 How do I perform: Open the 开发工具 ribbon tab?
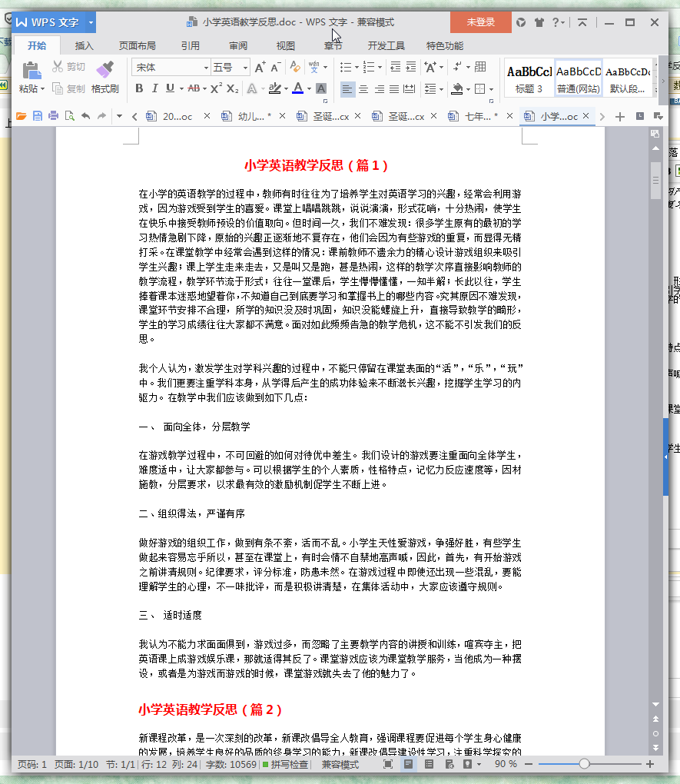[x=386, y=46]
